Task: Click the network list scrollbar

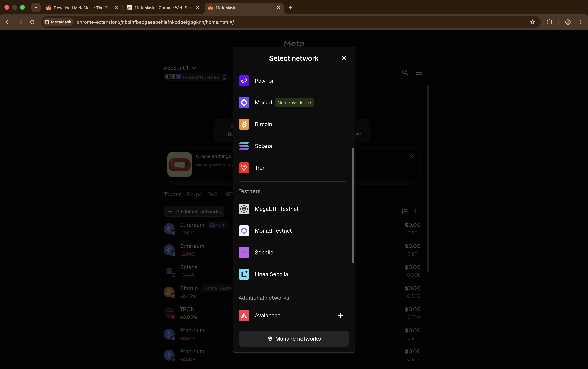Action: click(x=353, y=205)
